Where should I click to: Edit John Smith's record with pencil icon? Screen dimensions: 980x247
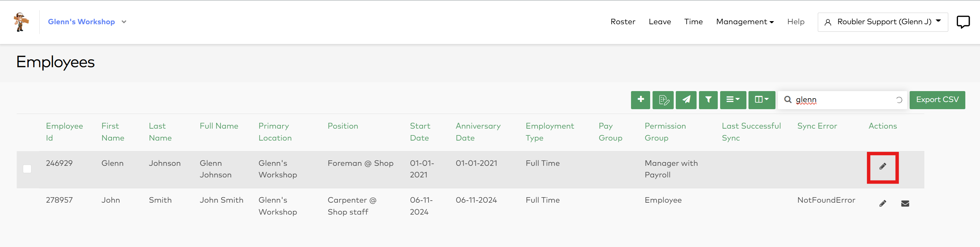[x=883, y=204]
